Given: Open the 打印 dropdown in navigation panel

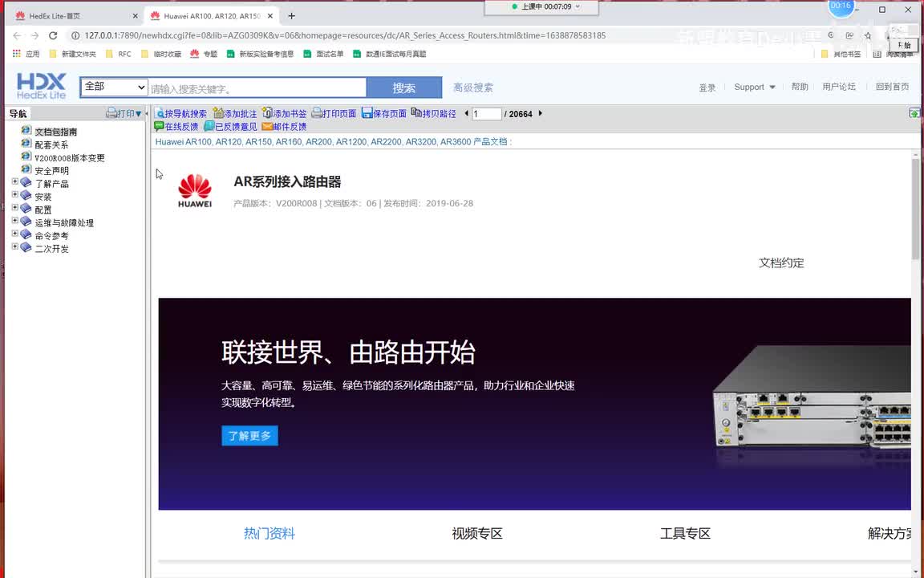Looking at the screenshot, I should point(124,113).
